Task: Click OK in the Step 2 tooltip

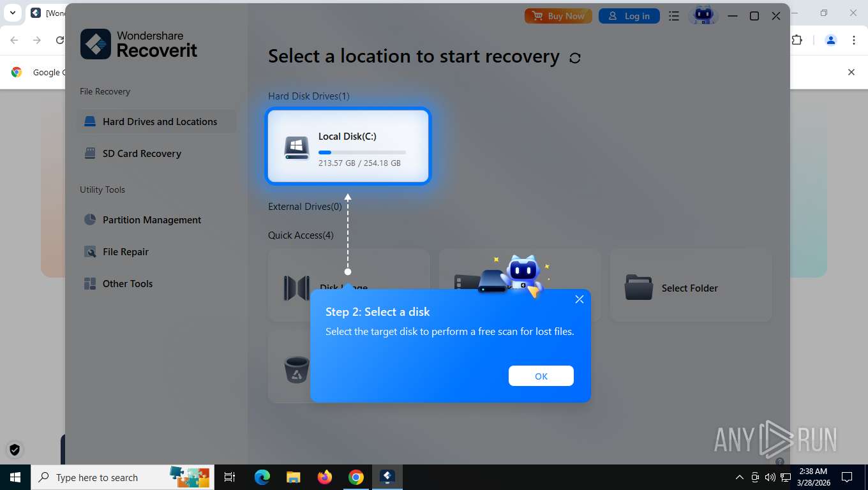Action: pyautogui.click(x=541, y=376)
